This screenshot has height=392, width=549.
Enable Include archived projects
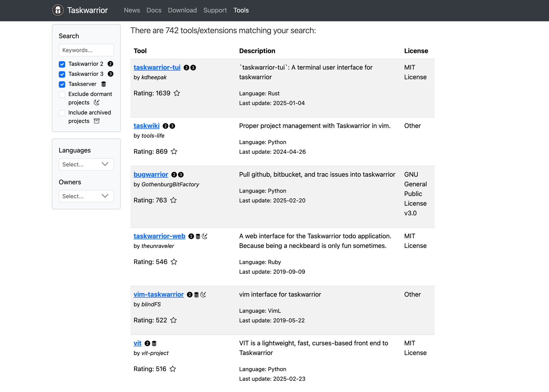[x=62, y=113]
